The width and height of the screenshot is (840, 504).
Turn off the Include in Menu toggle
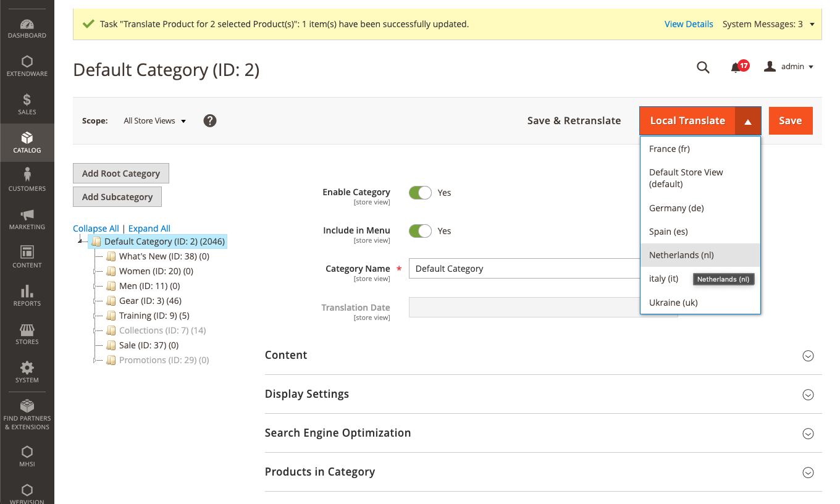click(420, 231)
